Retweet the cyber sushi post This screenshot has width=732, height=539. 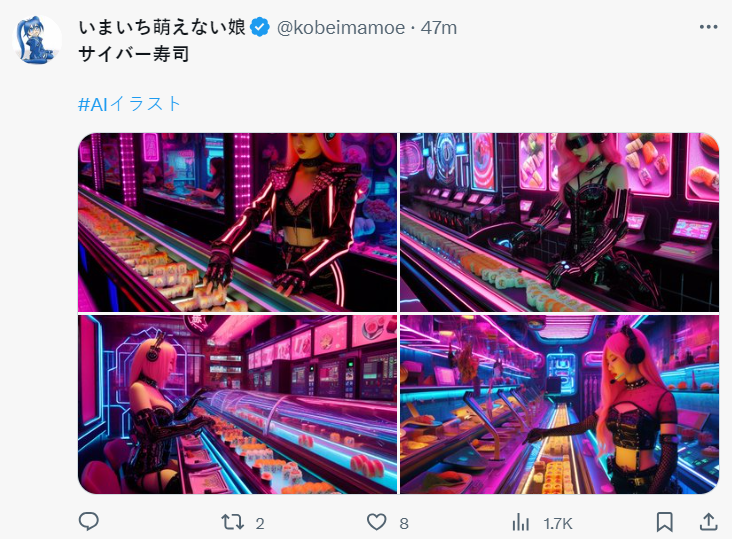(x=232, y=522)
